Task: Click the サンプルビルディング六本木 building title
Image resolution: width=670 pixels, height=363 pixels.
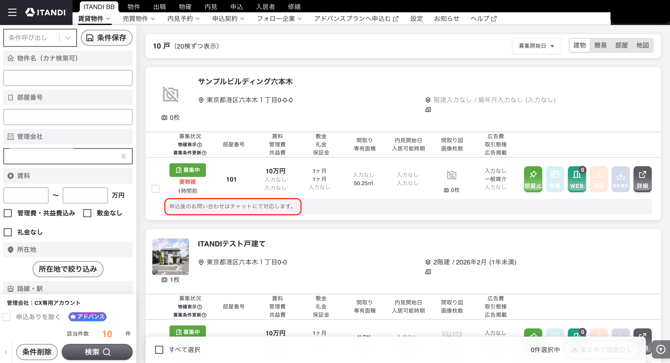Action: coord(245,82)
